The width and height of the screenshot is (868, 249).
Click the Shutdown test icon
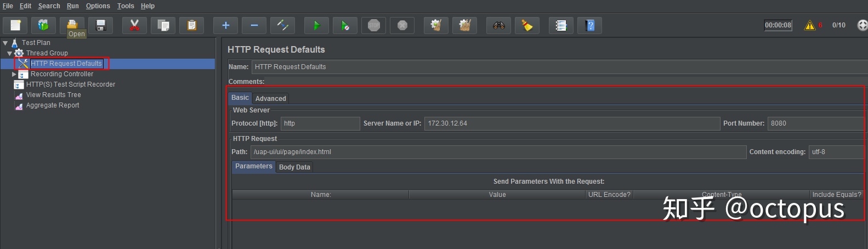402,25
